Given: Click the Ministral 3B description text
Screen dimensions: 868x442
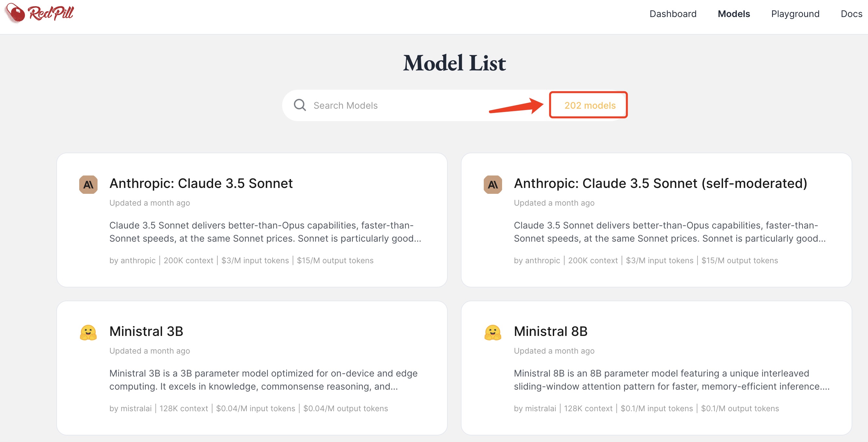Looking at the screenshot, I should pyautogui.click(x=263, y=379).
